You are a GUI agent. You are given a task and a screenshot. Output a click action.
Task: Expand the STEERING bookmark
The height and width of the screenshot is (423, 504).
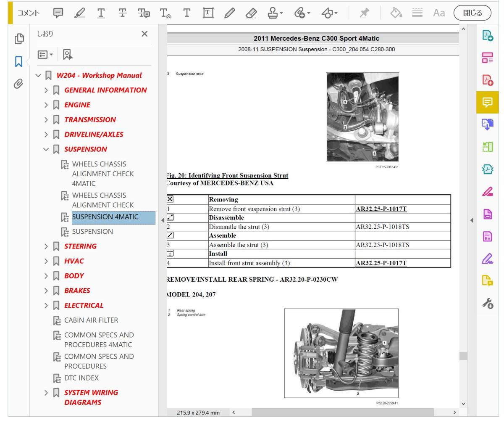pyautogui.click(x=46, y=246)
